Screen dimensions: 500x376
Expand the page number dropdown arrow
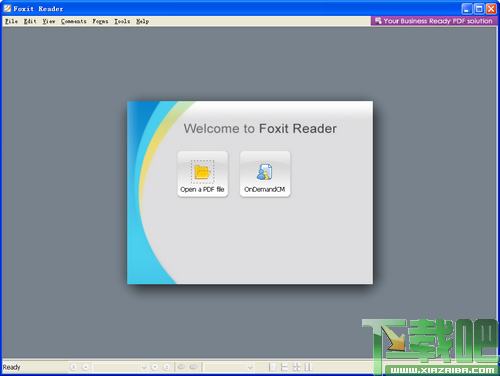(x=144, y=367)
